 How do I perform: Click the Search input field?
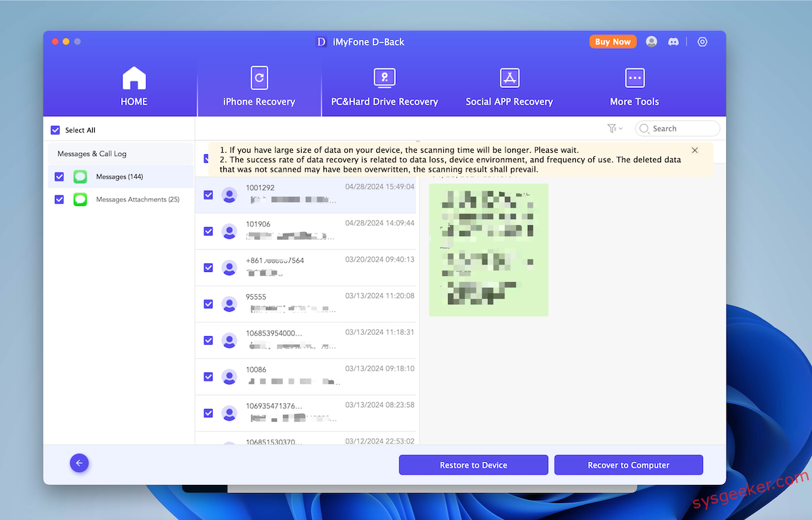tap(677, 128)
